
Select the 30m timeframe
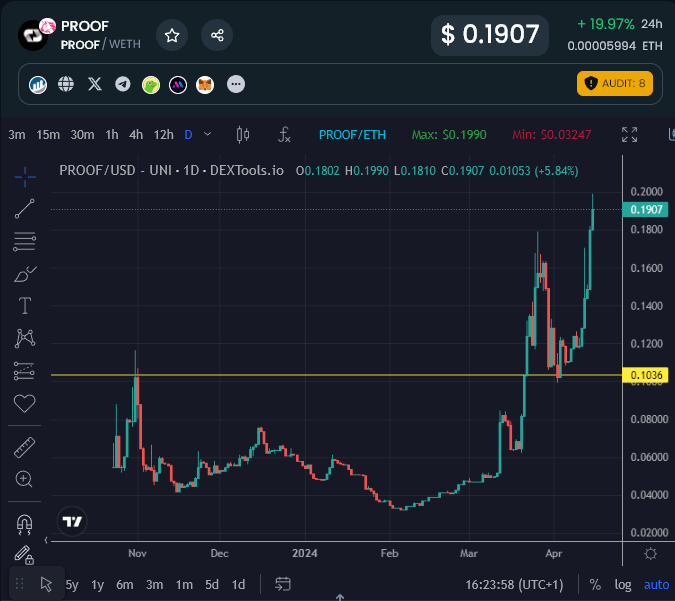pos(82,135)
